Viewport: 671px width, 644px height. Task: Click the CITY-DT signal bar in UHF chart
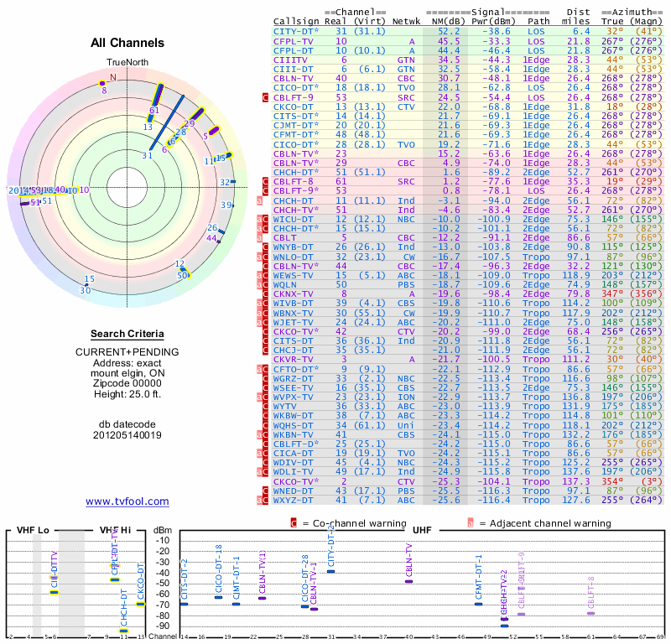pyautogui.click(x=330, y=571)
